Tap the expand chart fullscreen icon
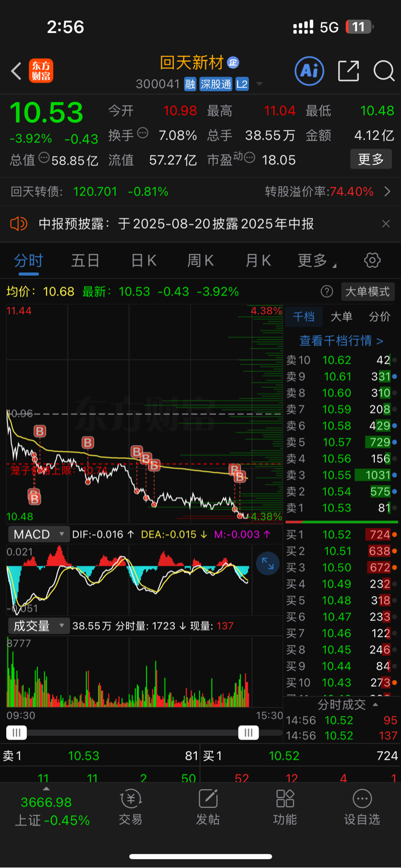 click(x=268, y=563)
